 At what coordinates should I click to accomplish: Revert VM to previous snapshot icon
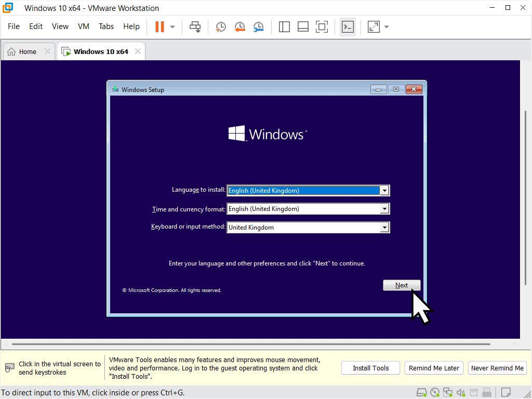point(240,26)
